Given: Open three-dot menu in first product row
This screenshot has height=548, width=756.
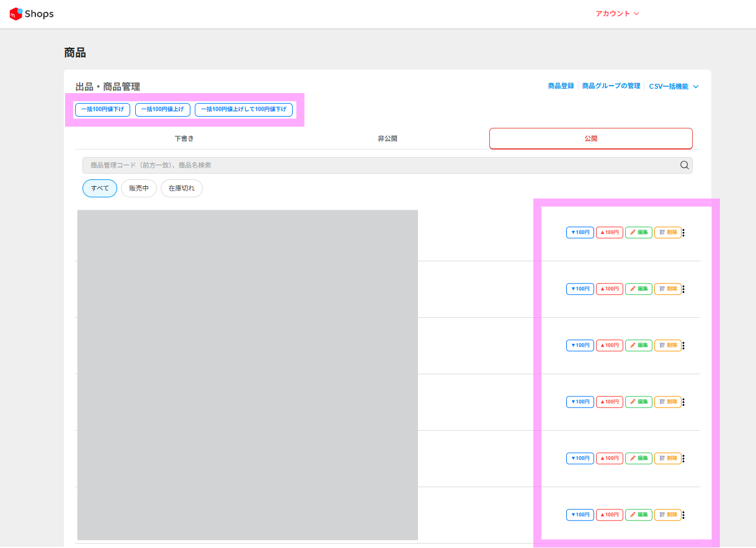Looking at the screenshot, I should point(683,233).
